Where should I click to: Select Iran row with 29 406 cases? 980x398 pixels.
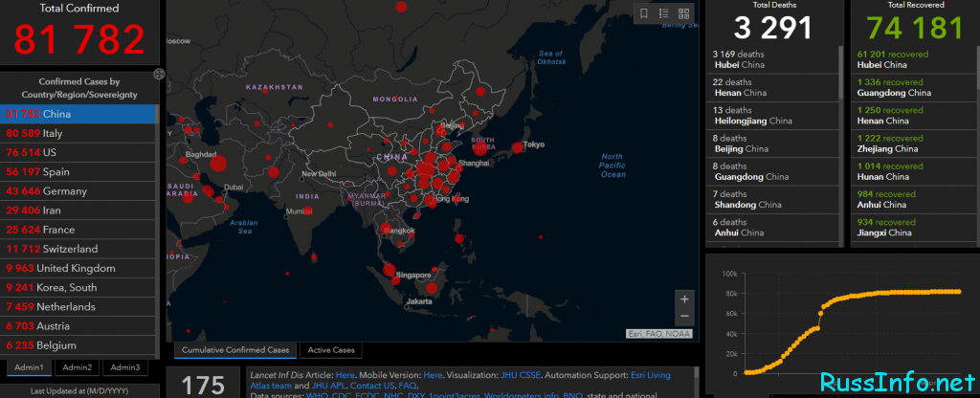coord(78,210)
